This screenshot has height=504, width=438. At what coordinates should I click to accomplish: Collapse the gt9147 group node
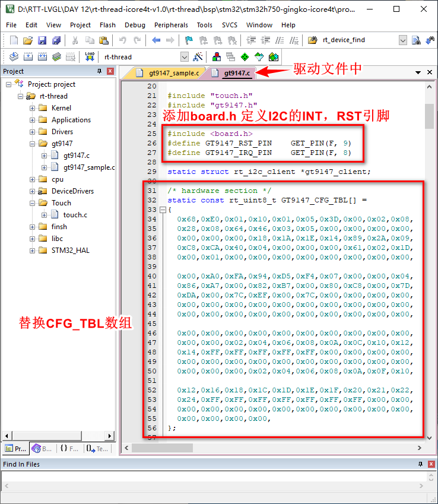point(33,144)
